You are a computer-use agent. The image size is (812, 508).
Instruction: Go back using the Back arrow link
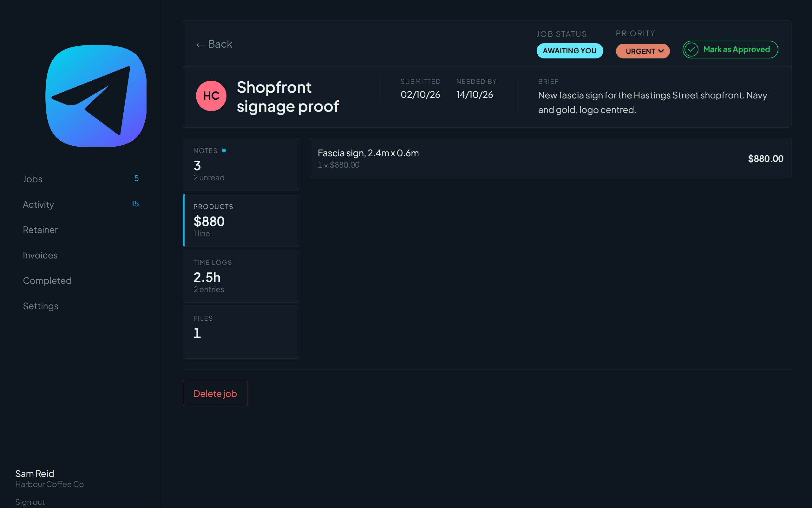(214, 44)
